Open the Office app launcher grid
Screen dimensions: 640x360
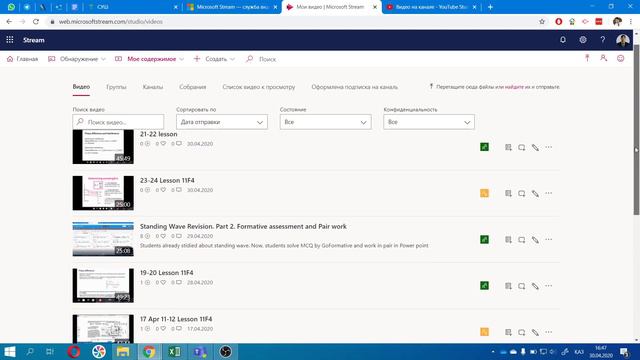click(x=10, y=40)
